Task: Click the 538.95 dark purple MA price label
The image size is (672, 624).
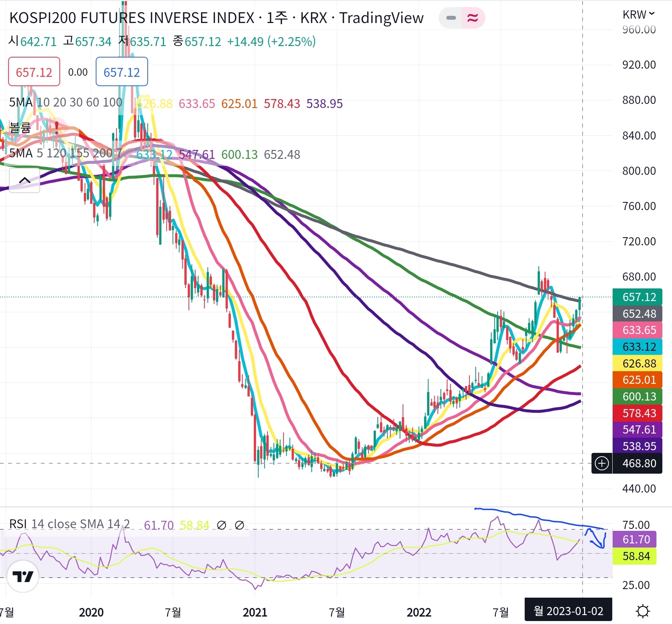Action: pos(637,446)
